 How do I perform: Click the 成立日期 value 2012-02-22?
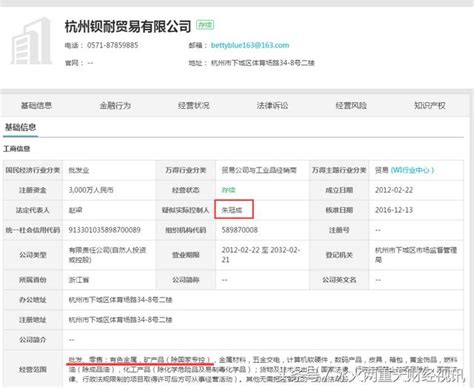(394, 190)
